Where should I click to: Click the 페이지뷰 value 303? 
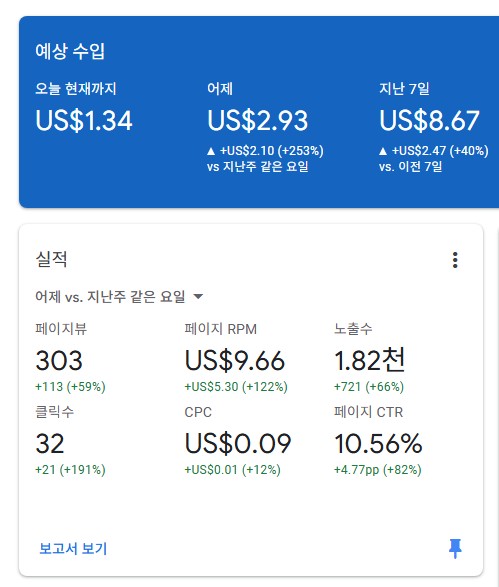[59, 361]
